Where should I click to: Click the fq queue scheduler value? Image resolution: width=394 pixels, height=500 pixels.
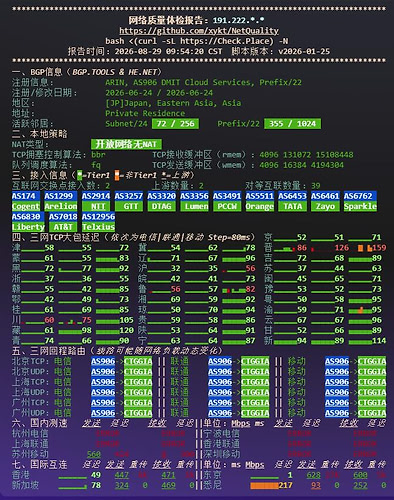[96, 165]
